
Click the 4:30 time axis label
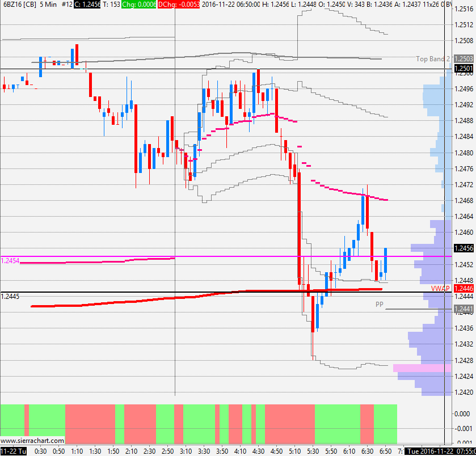258,451
